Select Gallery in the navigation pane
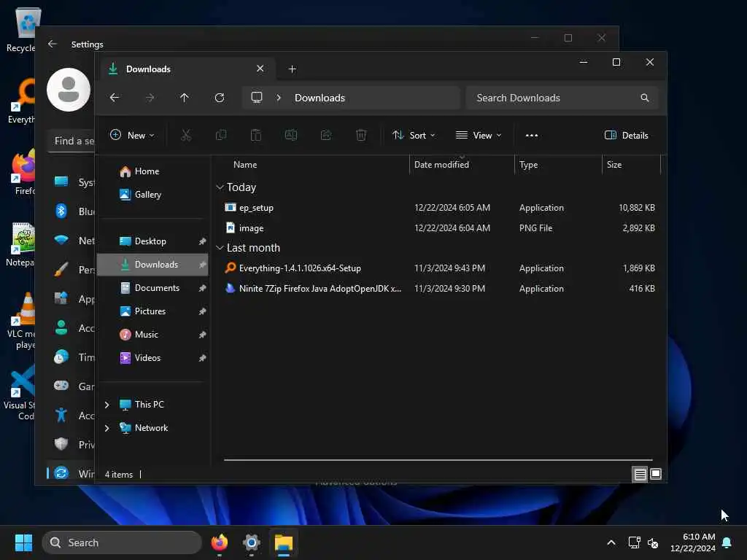This screenshot has height=560, width=747. [x=140, y=195]
